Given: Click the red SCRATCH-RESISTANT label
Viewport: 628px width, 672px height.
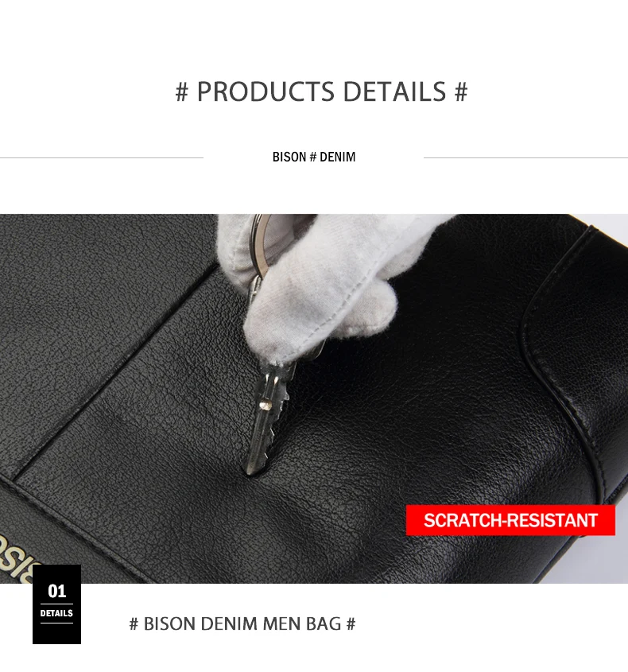Looking at the screenshot, I should (x=510, y=520).
